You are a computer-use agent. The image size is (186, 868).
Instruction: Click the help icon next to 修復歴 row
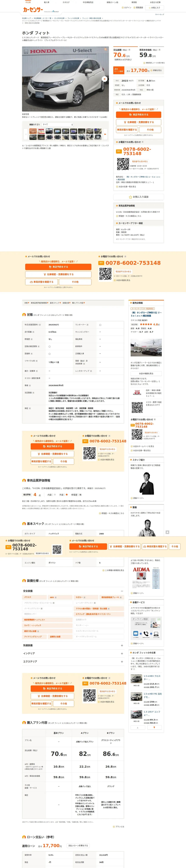(31, 339)
